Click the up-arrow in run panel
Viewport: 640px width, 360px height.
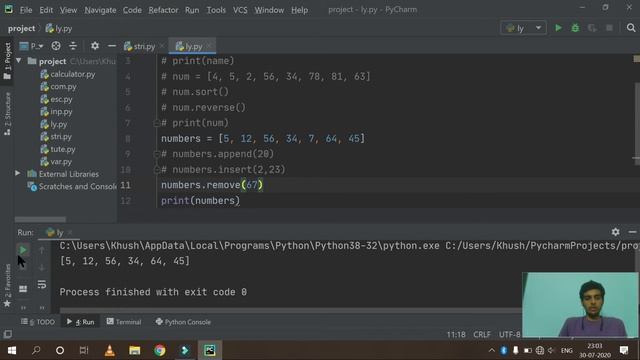[x=42, y=249]
